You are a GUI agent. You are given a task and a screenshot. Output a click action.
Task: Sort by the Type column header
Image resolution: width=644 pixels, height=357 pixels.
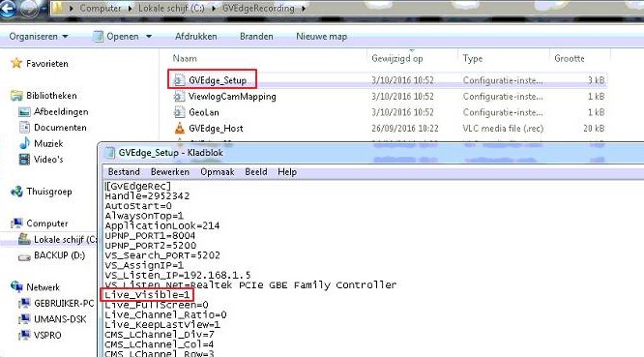(x=473, y=58)
